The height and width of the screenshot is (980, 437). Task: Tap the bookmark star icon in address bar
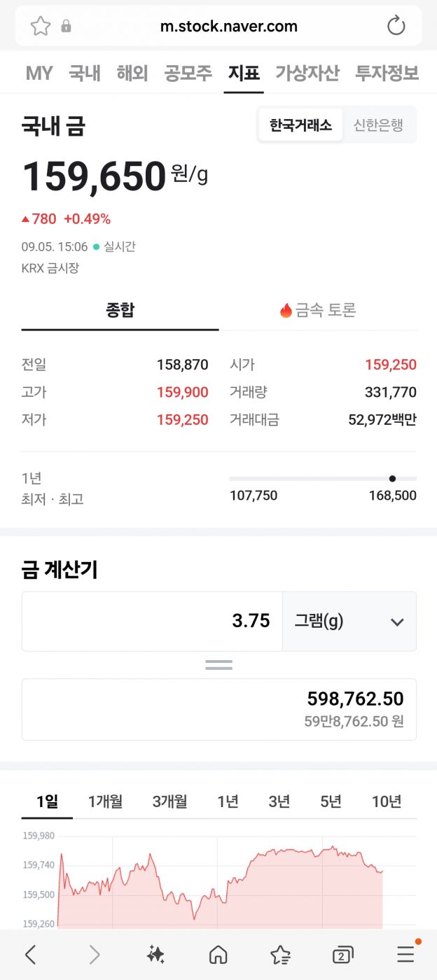click(41, 27)
